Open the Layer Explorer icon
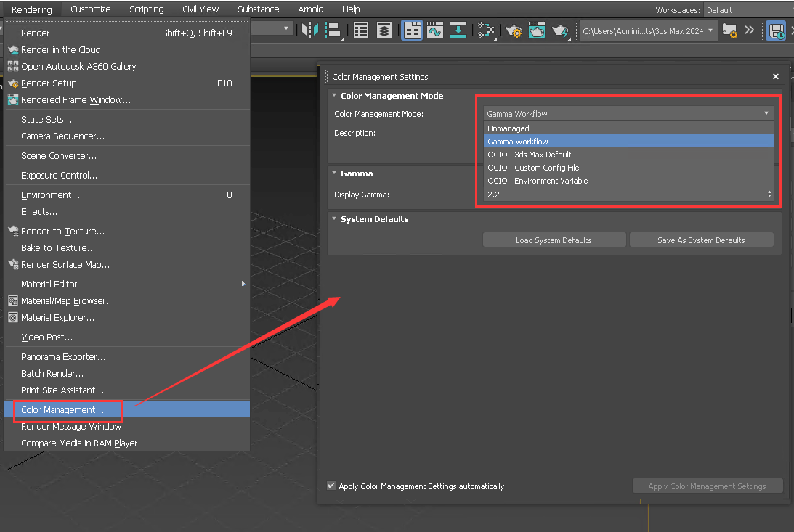Screen dimensions: 794x532 pyautogui.click(x=384, y=30)
